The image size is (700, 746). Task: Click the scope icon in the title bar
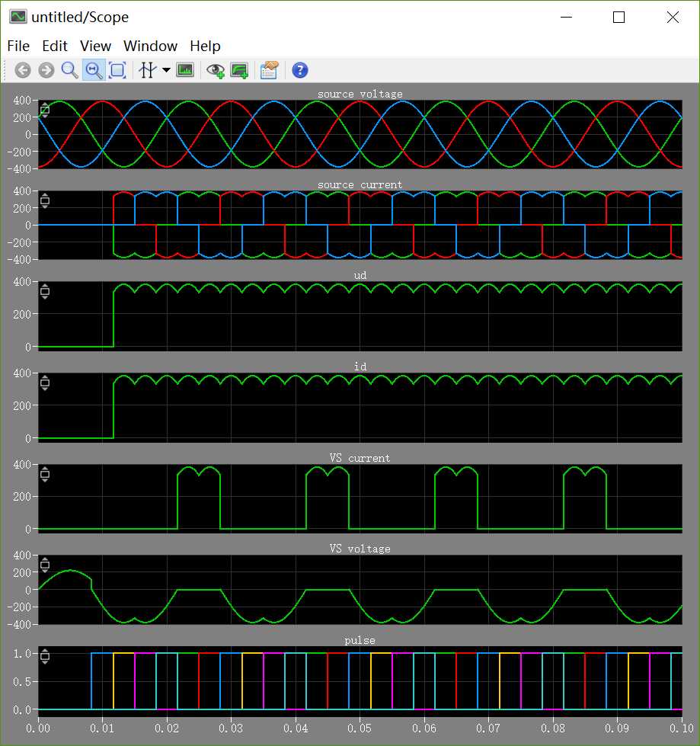[18, 17]
